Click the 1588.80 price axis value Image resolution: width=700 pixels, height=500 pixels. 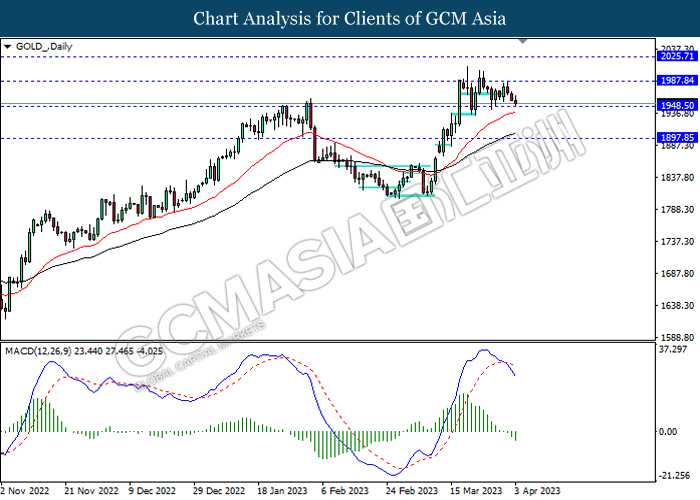coord(677,338)
